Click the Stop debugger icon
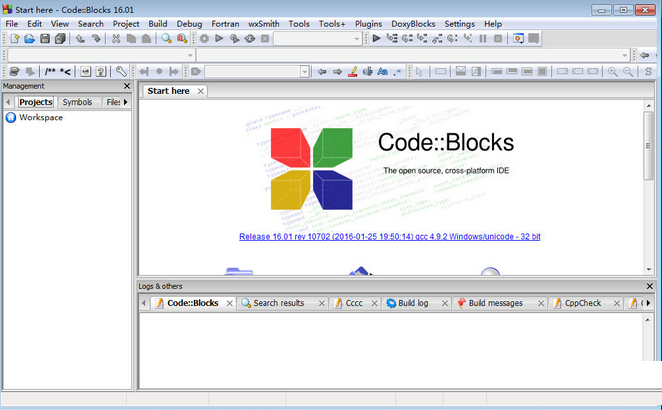The width and height of the screenshot is (662, 410). click(x=498, y=39)
